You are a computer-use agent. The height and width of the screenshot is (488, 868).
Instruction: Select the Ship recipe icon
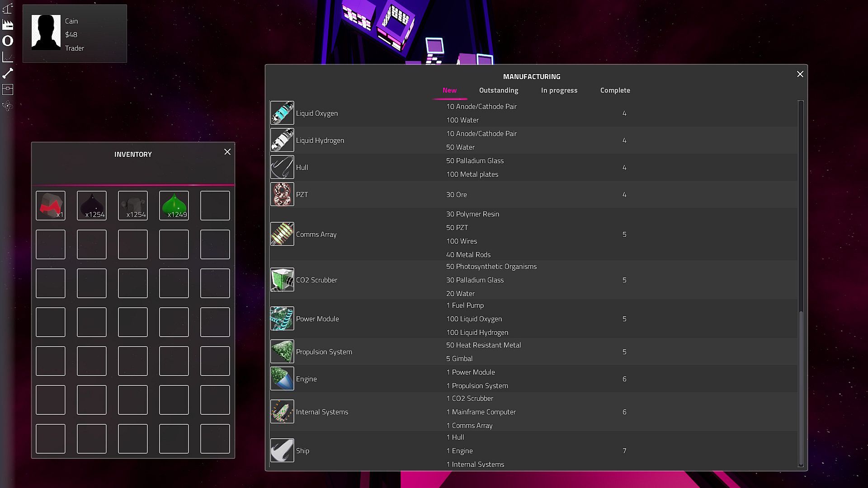282,450
